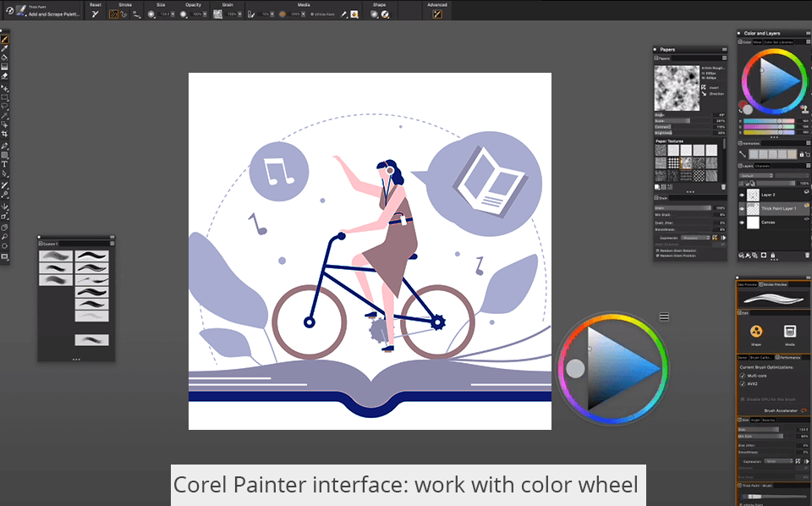This screenshot has height=506, width=812.
Task: Toggle visibility of Canvas layer
Action: tap(742, 223)
